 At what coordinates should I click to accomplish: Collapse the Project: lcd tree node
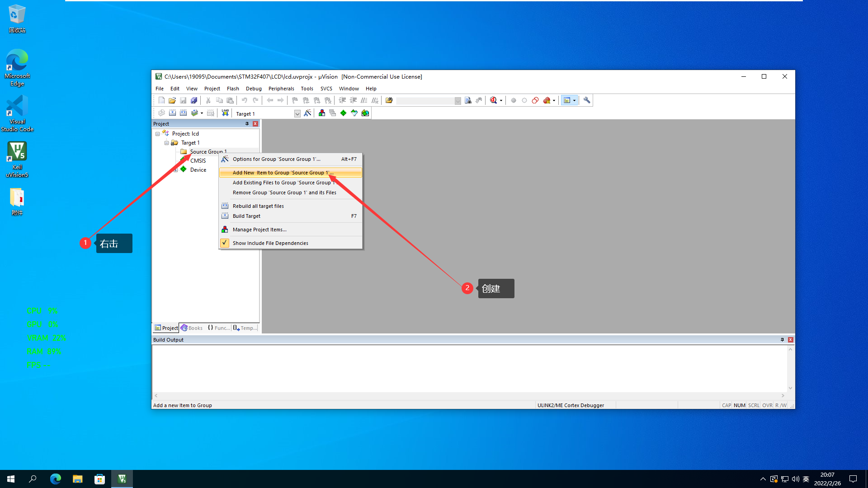(157, 134)
